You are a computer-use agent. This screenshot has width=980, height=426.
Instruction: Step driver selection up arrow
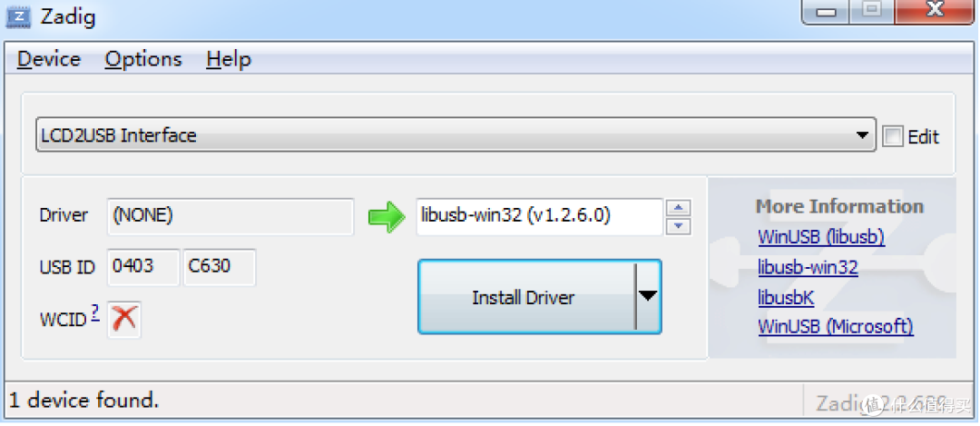(x=680, y=208)
